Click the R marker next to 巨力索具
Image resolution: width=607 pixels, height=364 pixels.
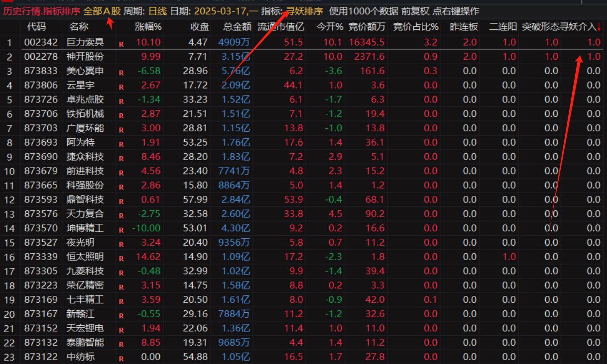121,44
